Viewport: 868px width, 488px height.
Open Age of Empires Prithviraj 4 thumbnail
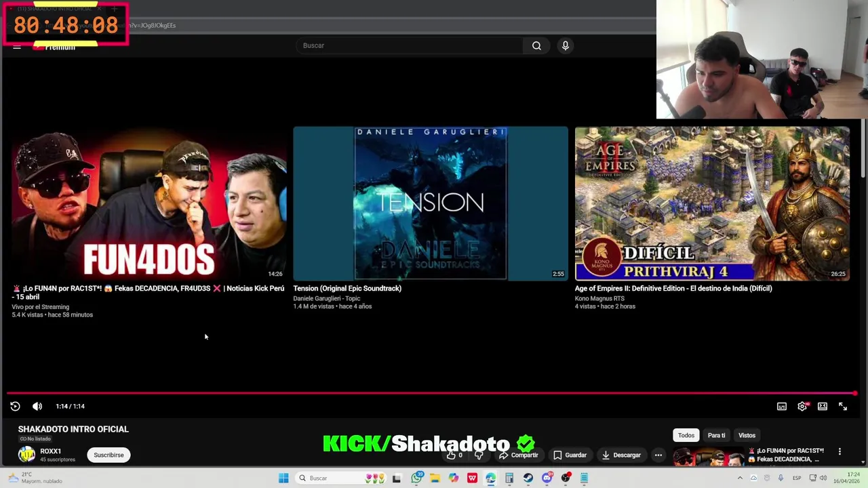coord(712,203)
